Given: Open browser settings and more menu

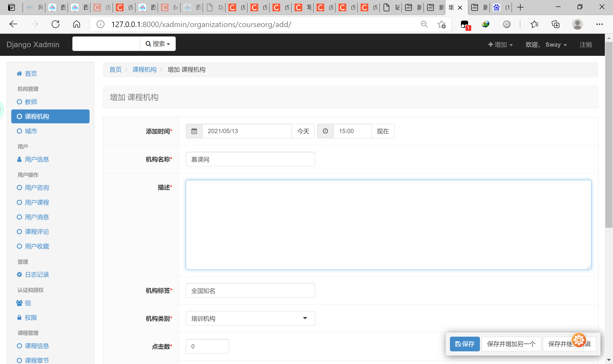Looking at the screenshot, I should [599, 24].
